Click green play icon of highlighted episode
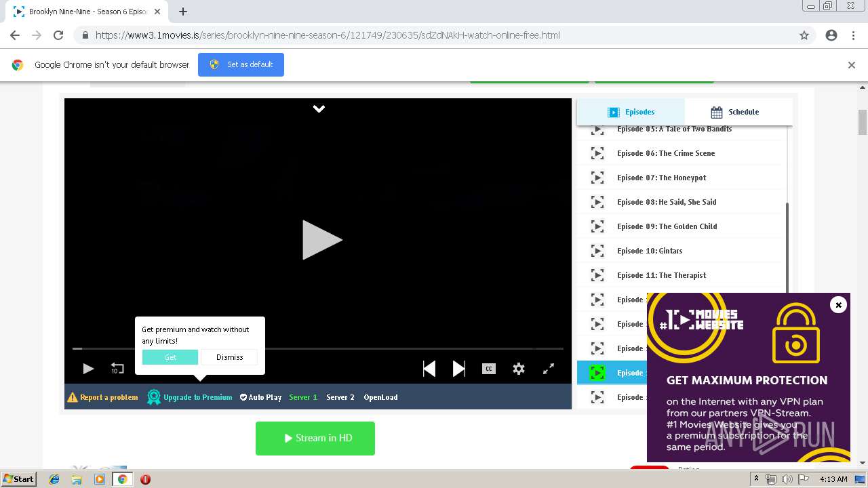The height and width of the screenshot is (488, 868). coord(597,373)
